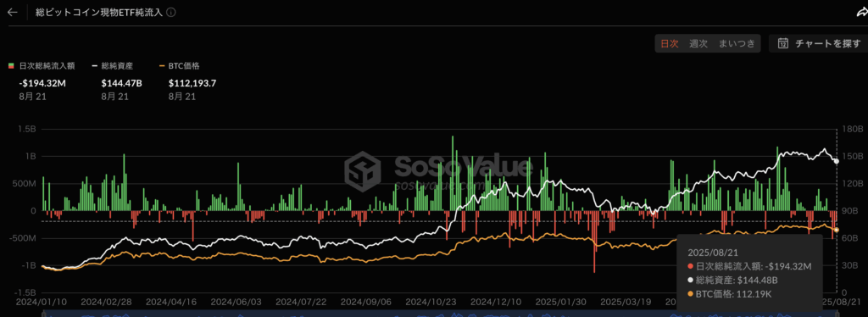Click left axis label 500M

tap(25, 183)
